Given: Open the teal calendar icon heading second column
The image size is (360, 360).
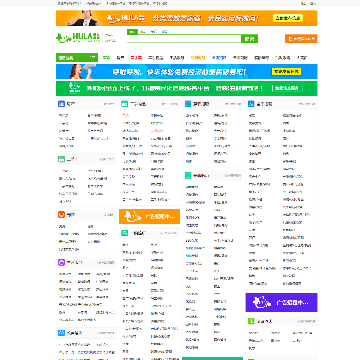Looking at the screenshot, I should (x=124, y=104).
